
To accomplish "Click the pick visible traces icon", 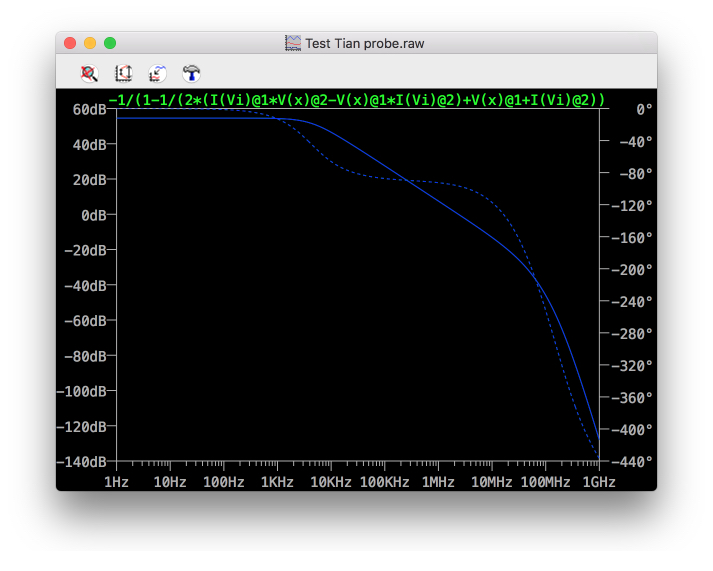I will point(157,73).
